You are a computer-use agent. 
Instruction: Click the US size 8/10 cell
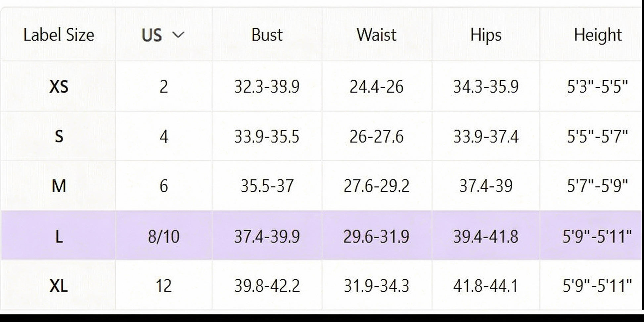coord(163,236)
